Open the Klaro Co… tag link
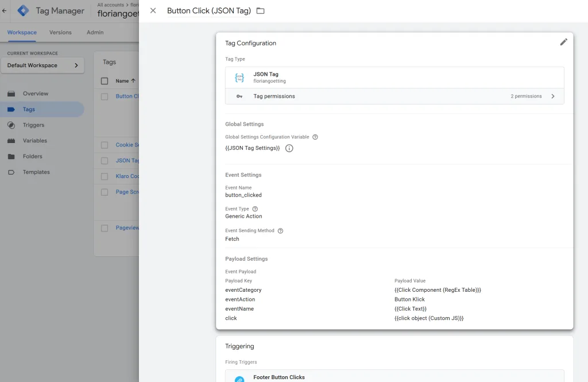 [127, 176]
